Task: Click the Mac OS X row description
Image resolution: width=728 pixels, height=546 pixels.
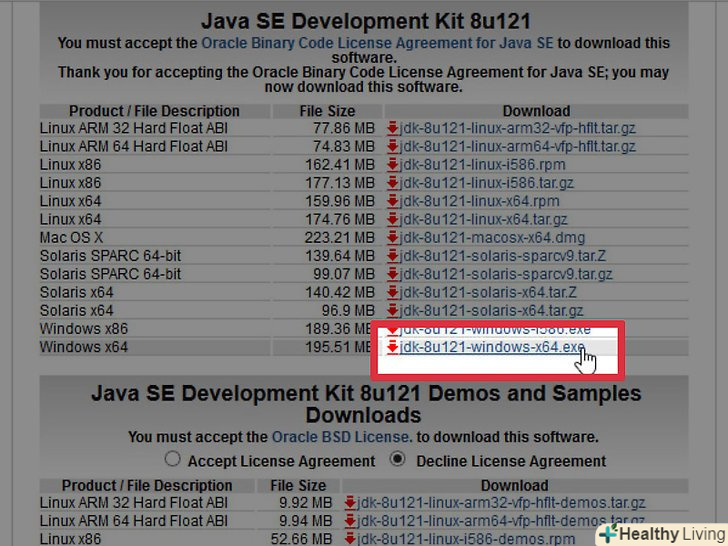Action: point(71,237)
